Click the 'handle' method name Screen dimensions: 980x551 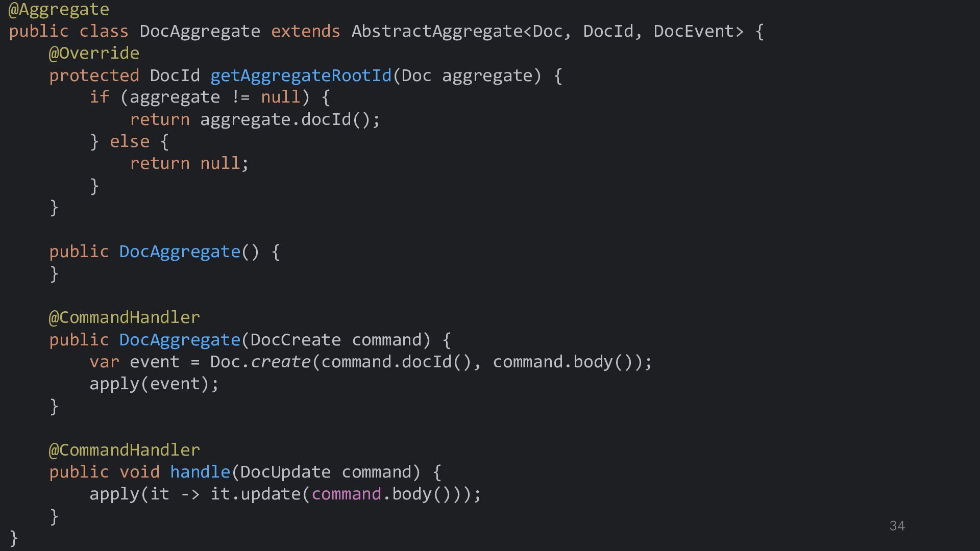coord(200,472)
